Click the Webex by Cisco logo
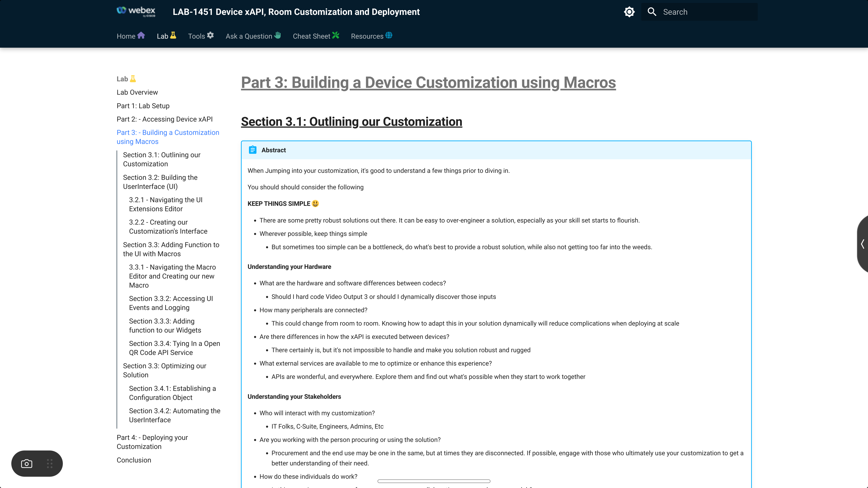Image resolution: width=868 pixels, height=488 pixels. coord(136,12)
